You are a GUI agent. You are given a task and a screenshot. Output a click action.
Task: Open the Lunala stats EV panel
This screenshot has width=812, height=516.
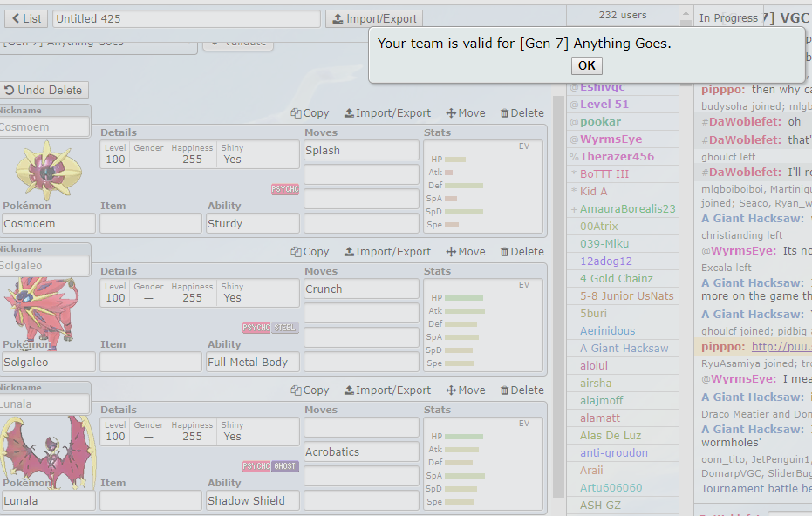(483, 465)
